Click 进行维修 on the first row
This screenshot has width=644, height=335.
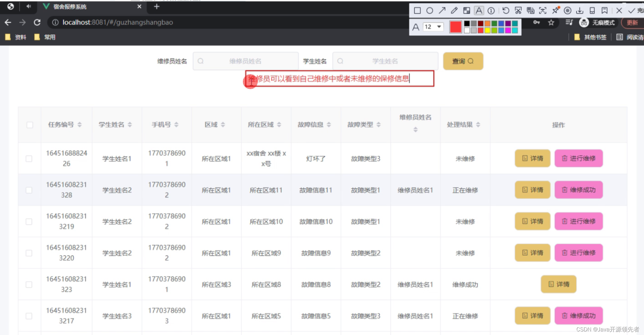578,159
